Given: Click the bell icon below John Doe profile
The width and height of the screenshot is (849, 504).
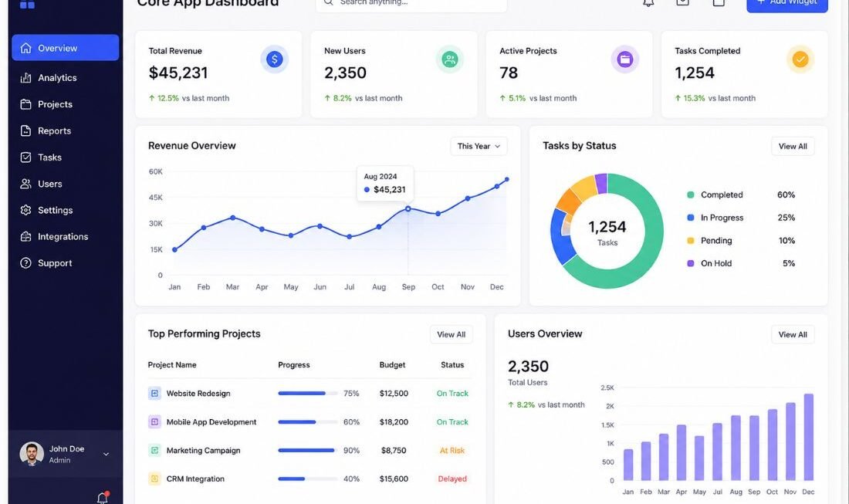Looking at the screenshot, I should [x=103, y=498].
